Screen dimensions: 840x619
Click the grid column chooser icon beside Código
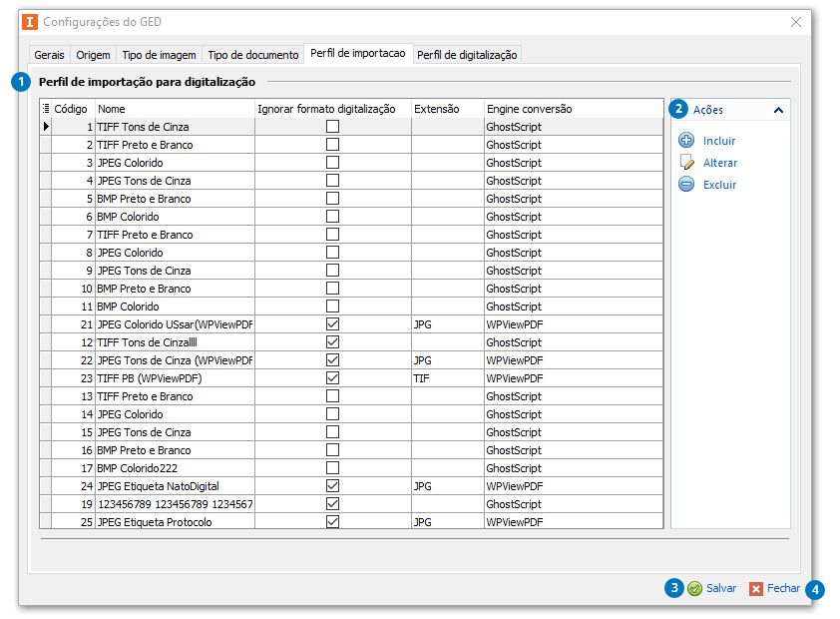click(46, 109)
